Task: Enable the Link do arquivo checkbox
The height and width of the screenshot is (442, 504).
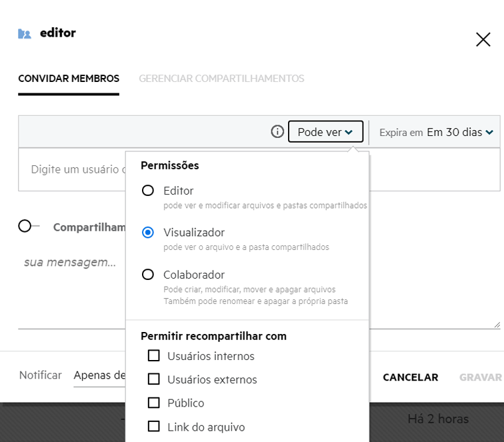Action: point(153,427)
